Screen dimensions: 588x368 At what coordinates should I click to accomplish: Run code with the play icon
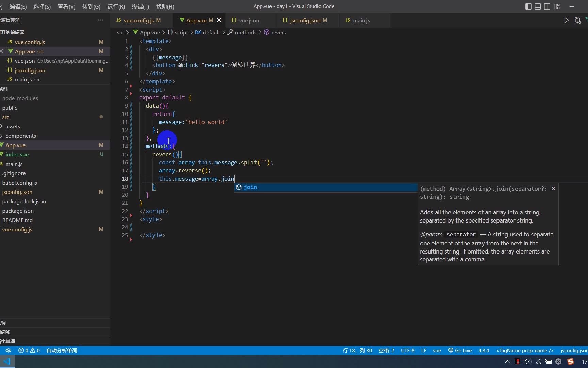tap(566, 20)
